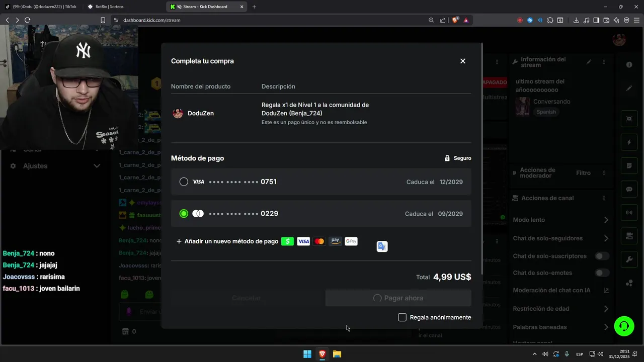Screen dimensions: 644x362
Task: Toggle Chat de solo-suscriptores switch
Action: coord(602,256)
